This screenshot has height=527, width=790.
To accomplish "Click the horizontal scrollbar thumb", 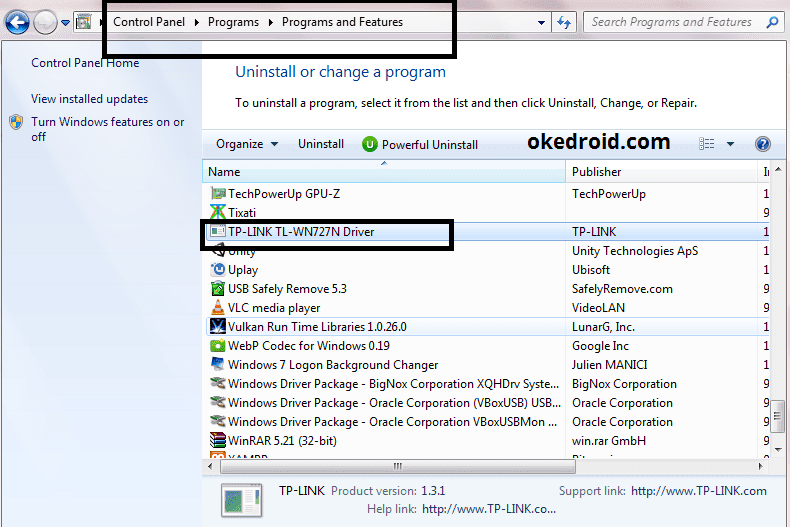I will coord(398,467).
